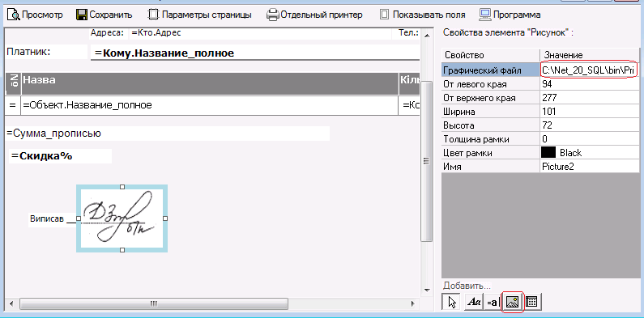Click the vertical scrollbar down arrow
The height and width of the screenshot is (318, 644).
427,290
